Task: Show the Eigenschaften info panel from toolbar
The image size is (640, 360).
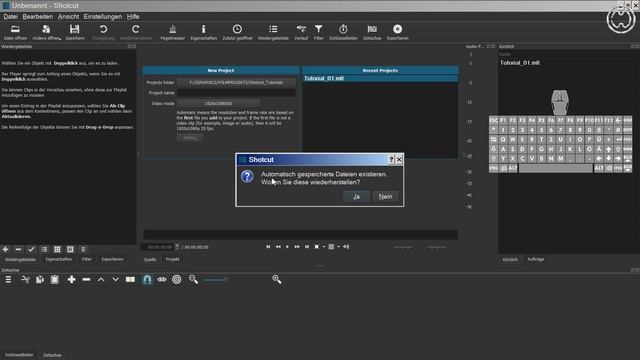Action: [204, 32]
